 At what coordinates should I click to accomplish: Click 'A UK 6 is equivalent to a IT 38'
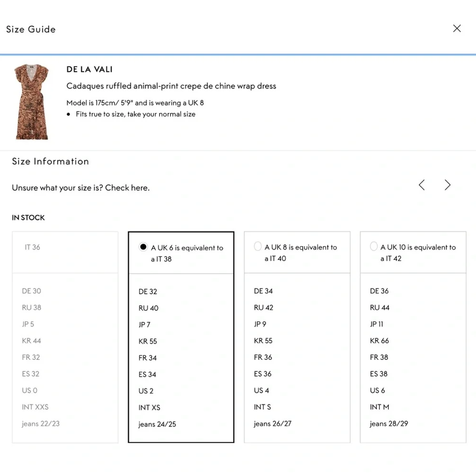click(x=187, y=253)
